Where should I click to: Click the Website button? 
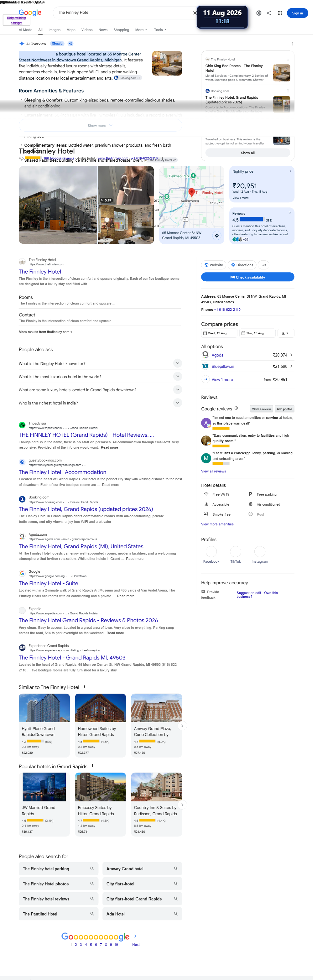[214, 265]
